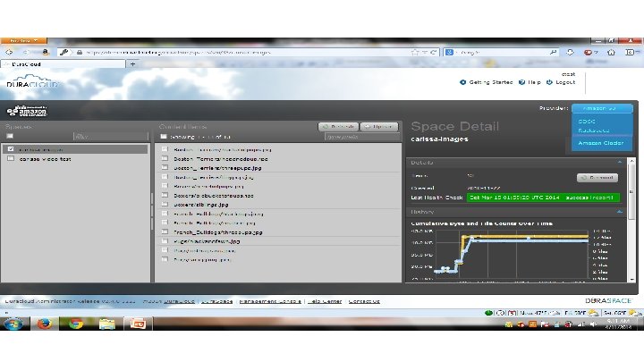Viewport: 644px width, 362px height.
Task: Open Chrome from the taskbar
Action: (x=75, y=324)
